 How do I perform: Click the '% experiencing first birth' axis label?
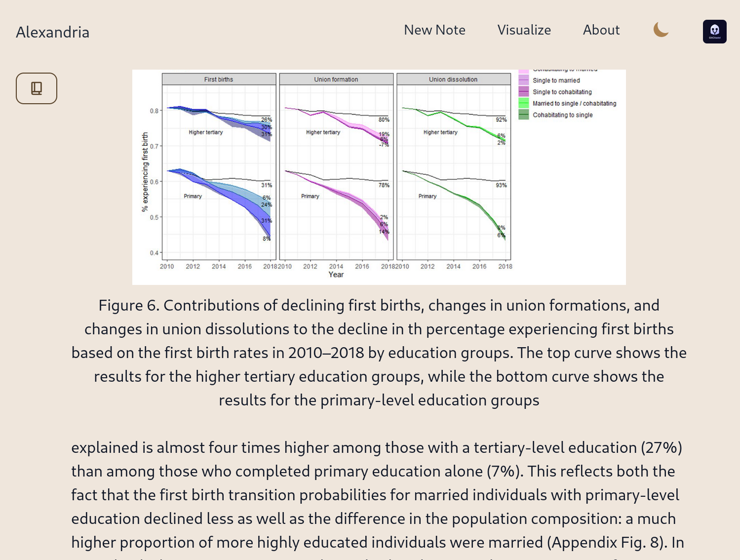[145, 172]
